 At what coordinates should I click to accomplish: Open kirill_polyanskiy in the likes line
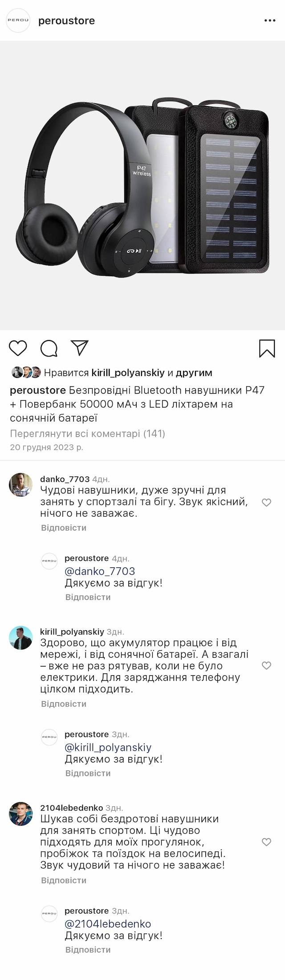128,373
